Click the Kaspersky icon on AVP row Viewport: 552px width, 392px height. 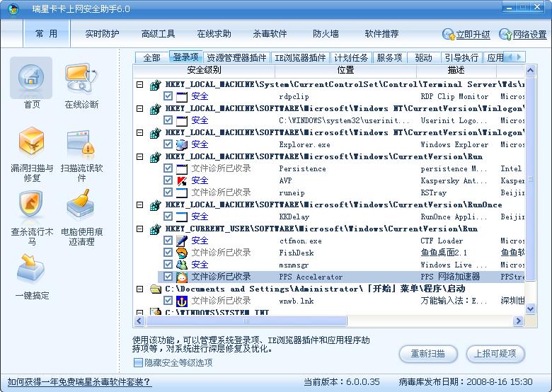pyautogui.click(x=182, y=181)
